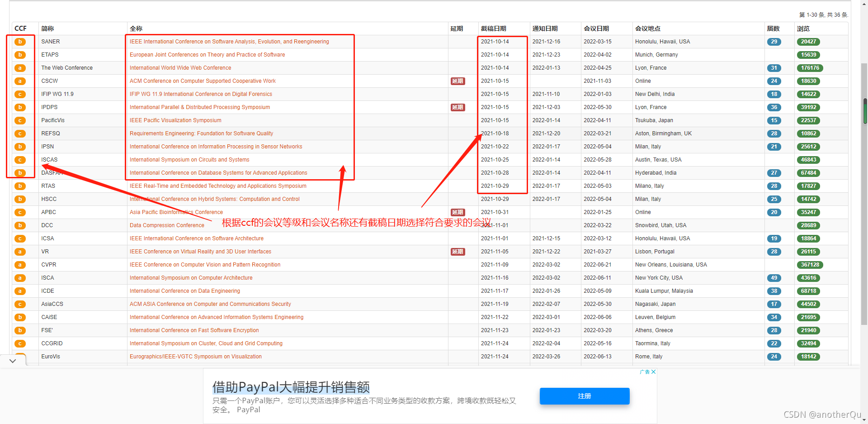Viewport: 868px width, 424px height.
Task: Click the CCF 'b' badge for CAiSE
Action: tap(20, 317)
